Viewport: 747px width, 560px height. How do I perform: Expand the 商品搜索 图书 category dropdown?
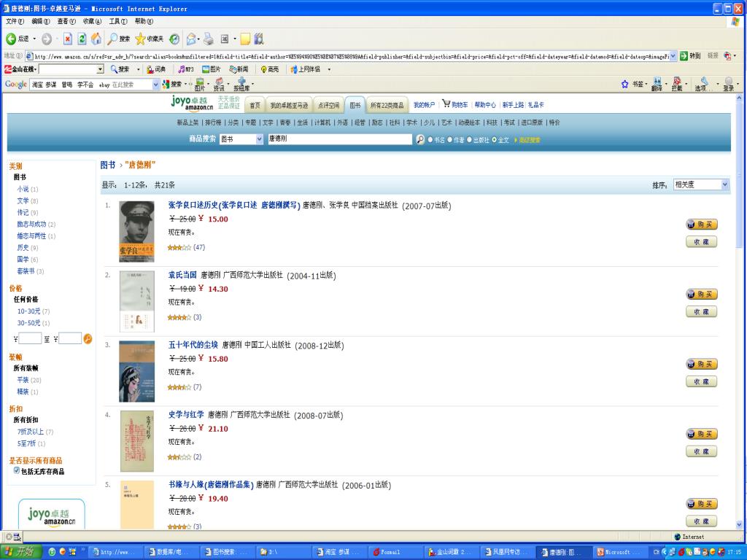(x=259, y=139)
